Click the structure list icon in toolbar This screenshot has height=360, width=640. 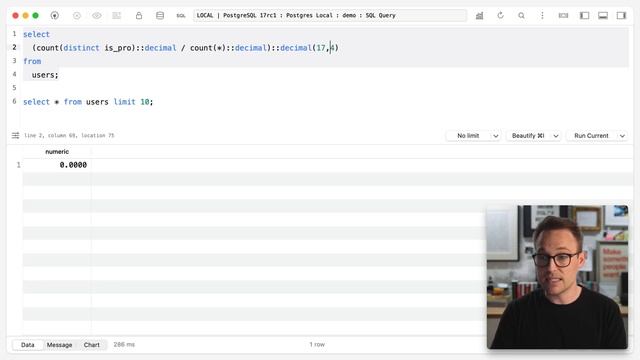click(x=117, y=16)
